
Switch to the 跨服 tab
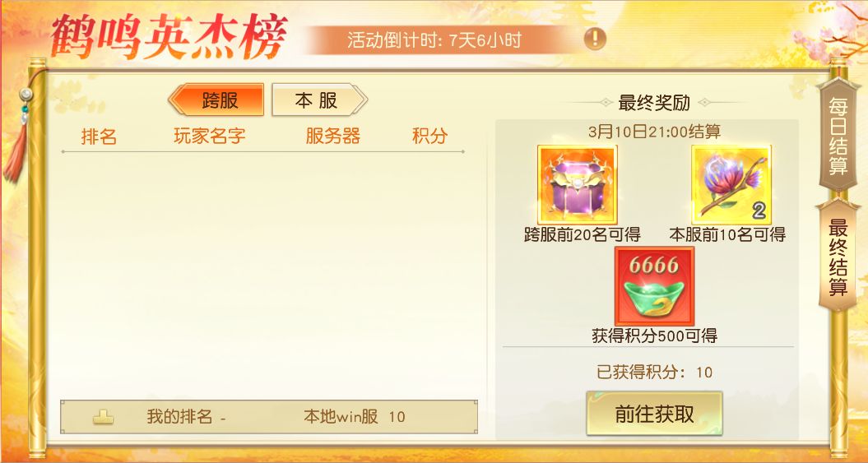(x=216, y=100)
